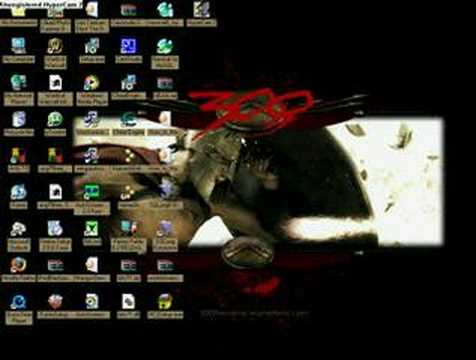The image size is (476, 360).
Task: Select the gray tools icon in top row
Action: point(201,10)
